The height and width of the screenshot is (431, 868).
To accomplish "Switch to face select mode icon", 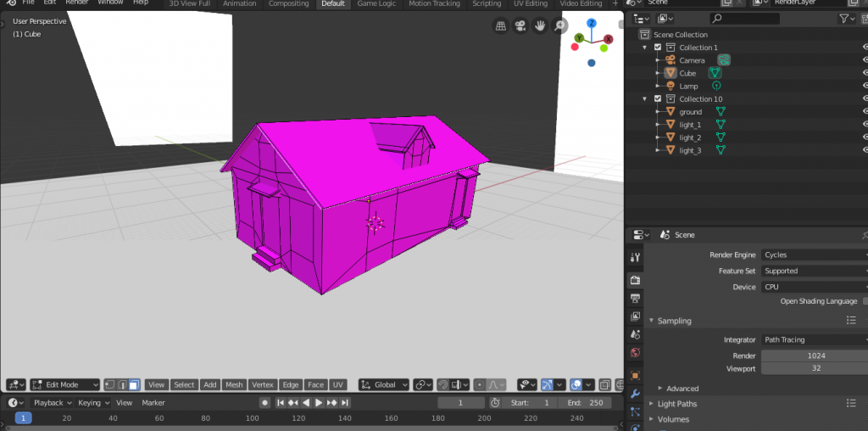I will [134, 384].
